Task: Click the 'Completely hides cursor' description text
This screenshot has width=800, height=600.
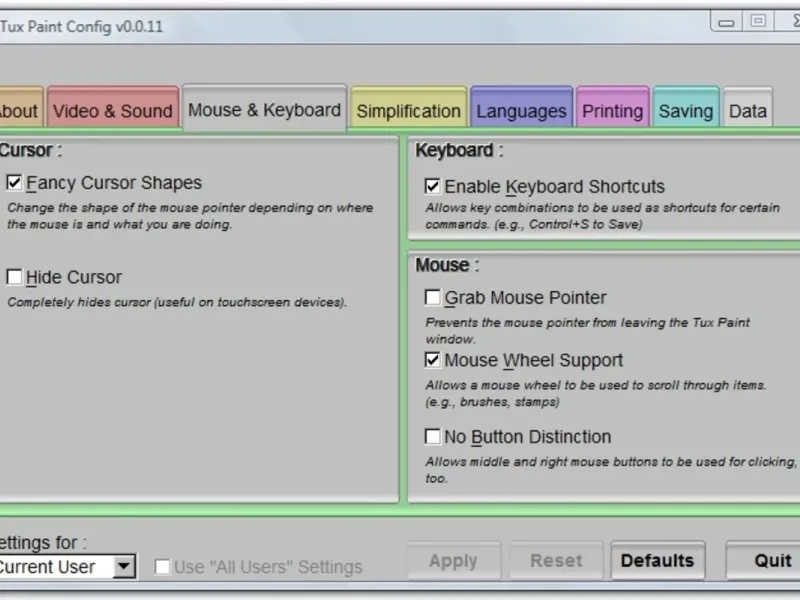Action: [x=177, y=302]
